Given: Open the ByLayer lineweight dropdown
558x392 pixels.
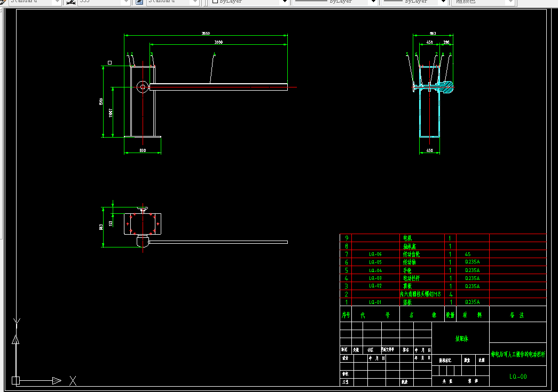Looking at the screenshot, I should coord(414,2).
